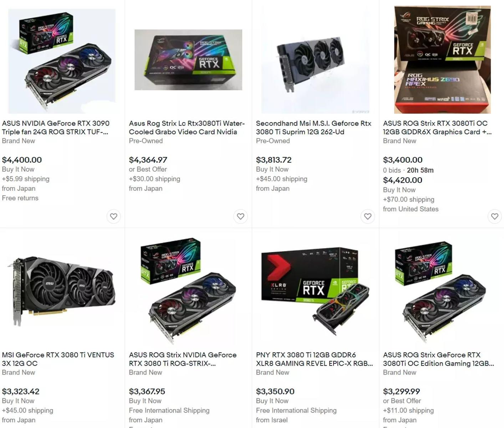The height and width of the screenshot is (428, 504).
Task: View ROG Maximus Z690 Apex bundle photo
Action: [442, 60]
